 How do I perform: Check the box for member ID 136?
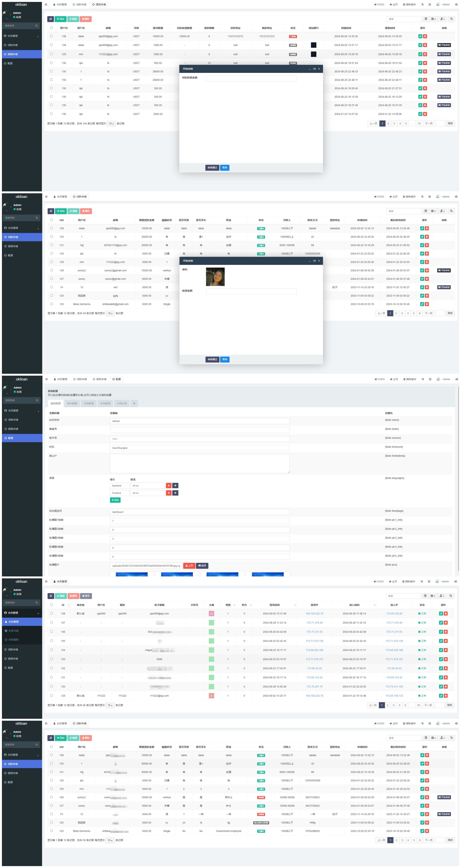(x=52, y=631)
